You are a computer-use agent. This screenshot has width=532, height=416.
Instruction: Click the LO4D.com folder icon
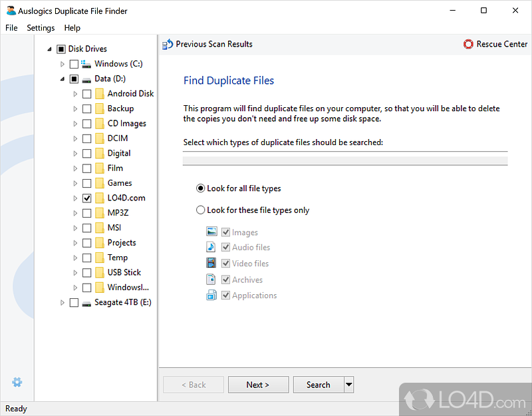[99, 198]
